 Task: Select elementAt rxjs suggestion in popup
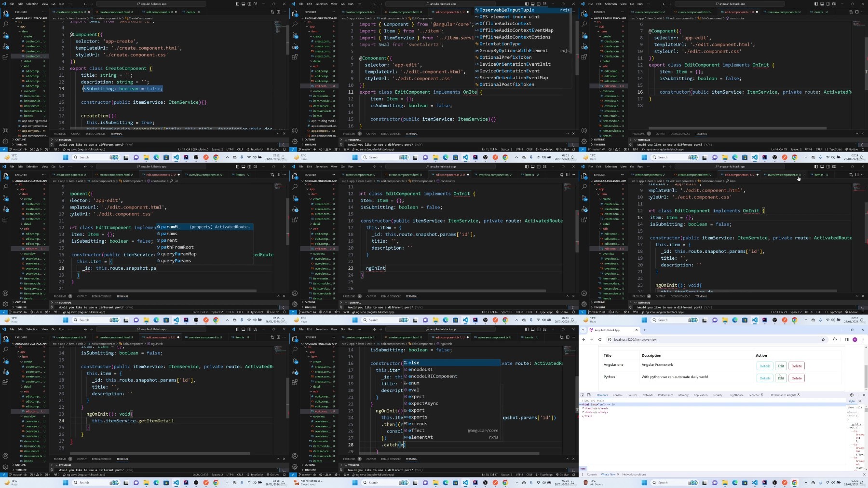(452, 437)
